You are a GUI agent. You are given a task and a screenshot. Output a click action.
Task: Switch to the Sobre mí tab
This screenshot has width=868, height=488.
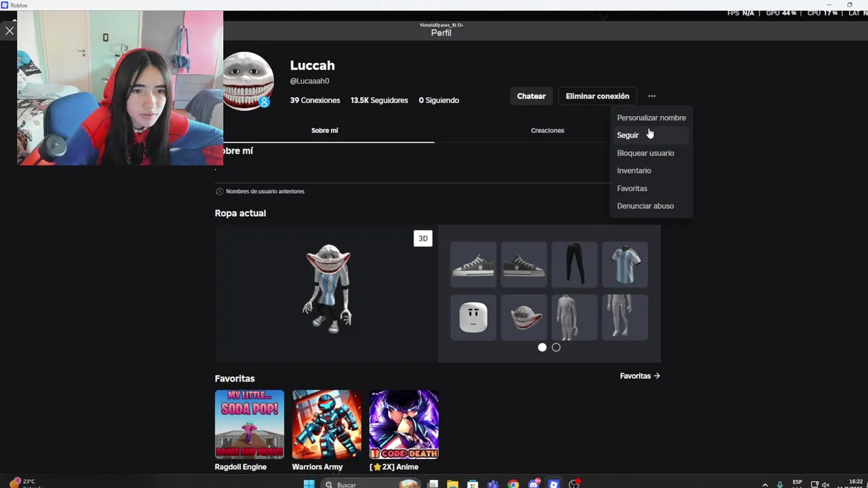point(325,130)
